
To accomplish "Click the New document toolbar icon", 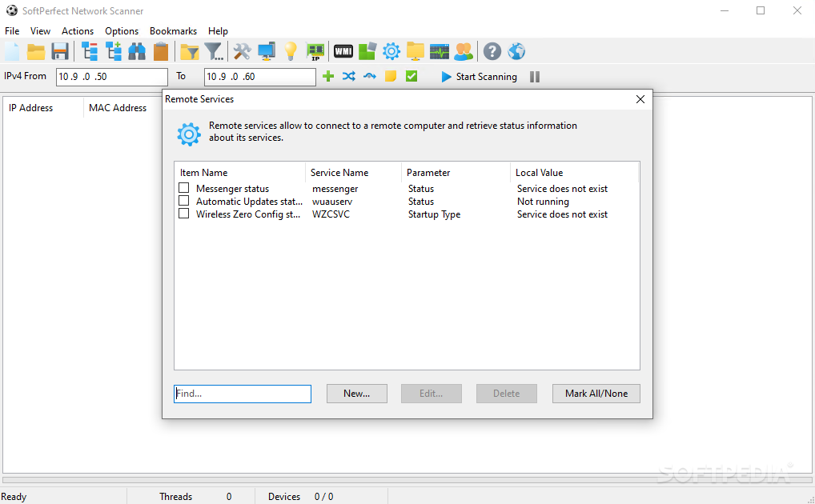I will coord(12,51).
